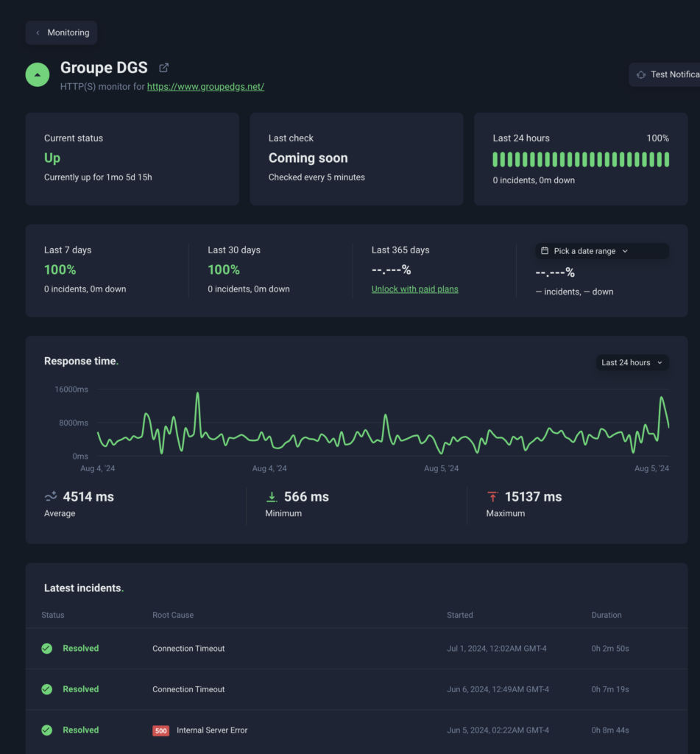Expand the Pick a date range dropdown

(601, 251)
